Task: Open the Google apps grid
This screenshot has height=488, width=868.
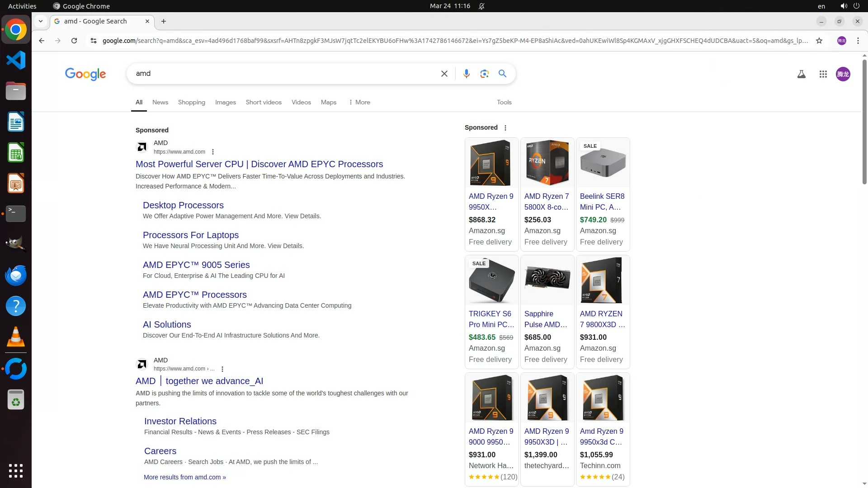Action: coord(823,74)
